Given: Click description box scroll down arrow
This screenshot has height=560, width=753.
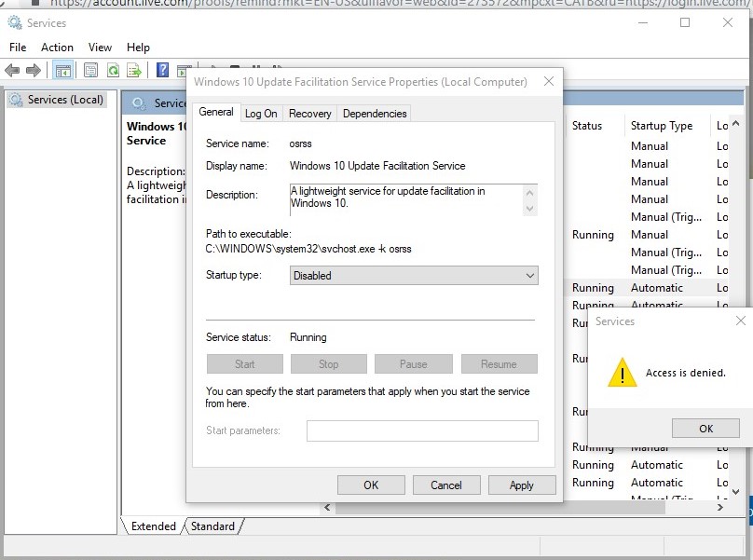Looking at the screenshot, I should point(529,209).
